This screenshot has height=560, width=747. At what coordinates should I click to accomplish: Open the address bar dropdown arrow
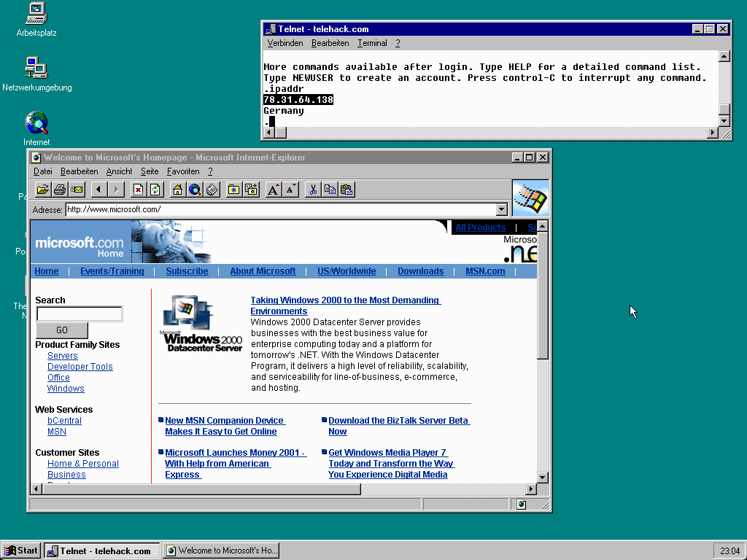502,209
